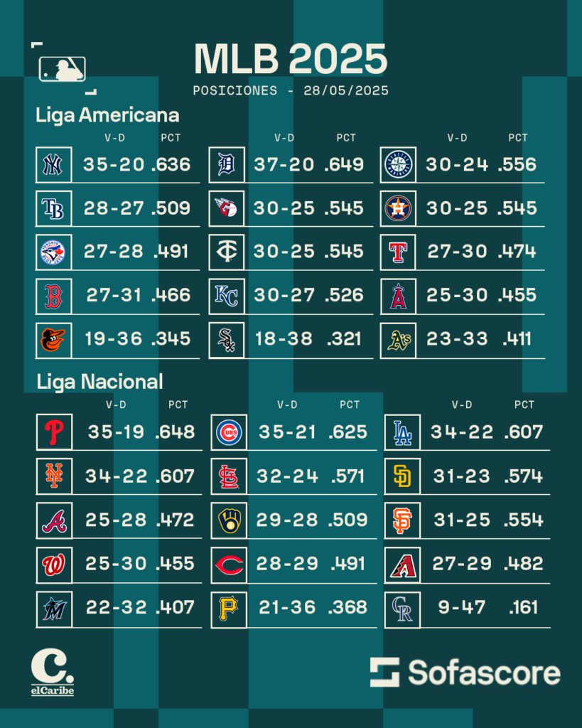The image size is (582, 728).
Task: Click the elCaribe logo
Action: (x=53, y=673)
